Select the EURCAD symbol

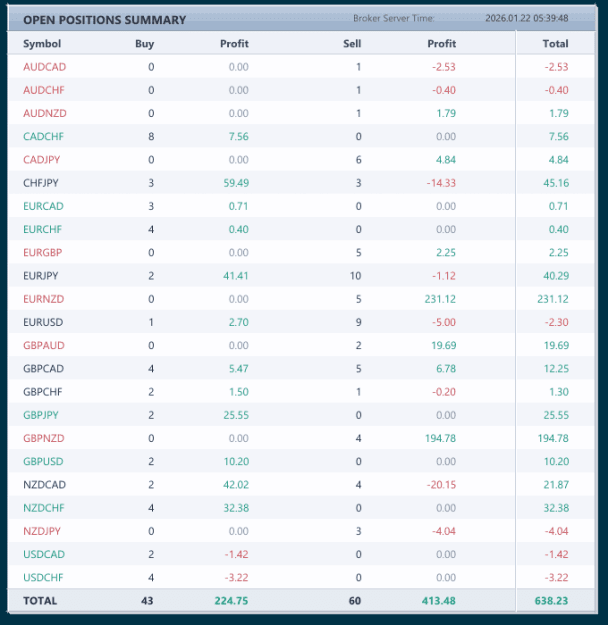pos(43,206)
